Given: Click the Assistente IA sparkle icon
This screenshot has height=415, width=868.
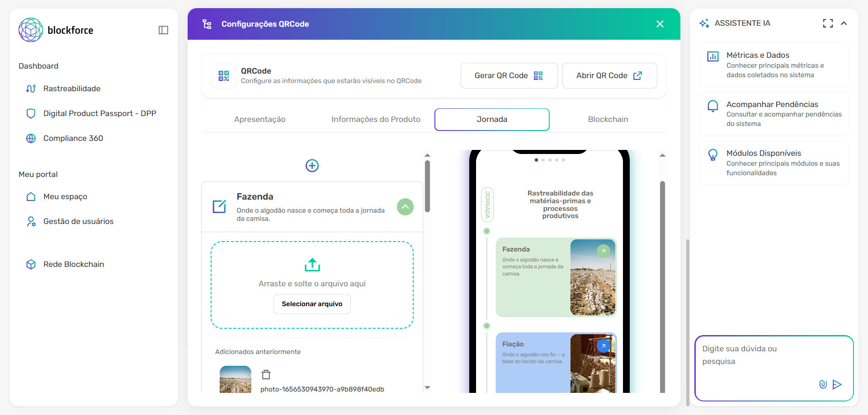Looking at the screenshot, I should coord(704,23).
